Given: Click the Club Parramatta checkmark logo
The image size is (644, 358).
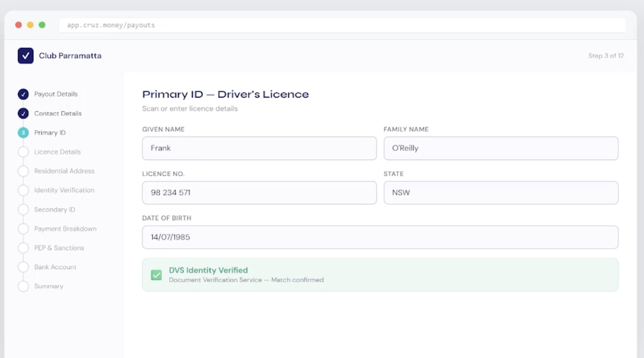Looking at the screenshot, I should [25, 55].
